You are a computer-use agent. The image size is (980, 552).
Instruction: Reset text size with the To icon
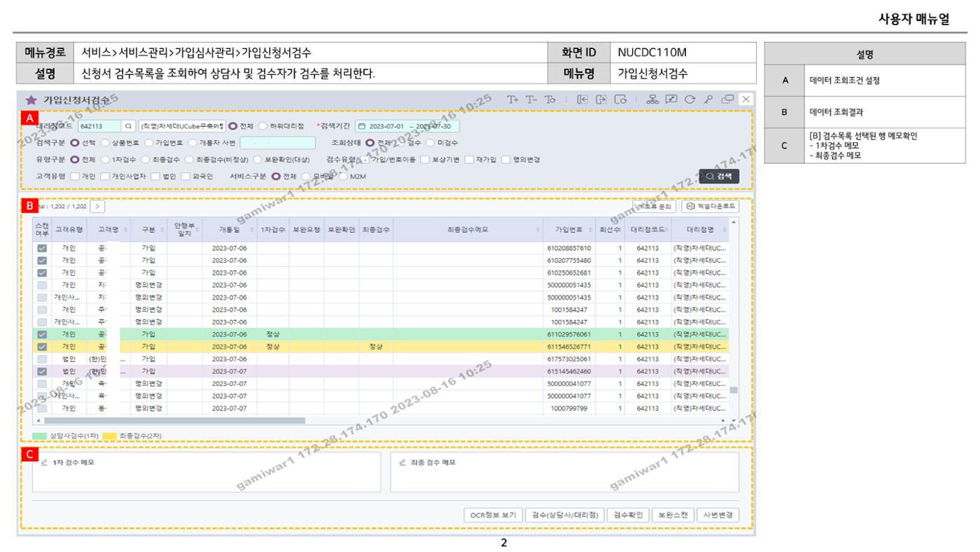[549, 99]
